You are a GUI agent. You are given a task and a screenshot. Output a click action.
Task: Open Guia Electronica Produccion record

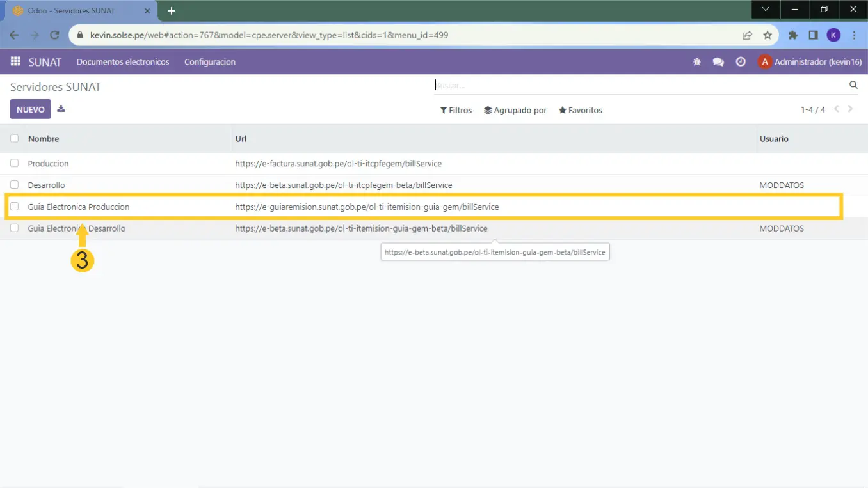coord(79,207)
